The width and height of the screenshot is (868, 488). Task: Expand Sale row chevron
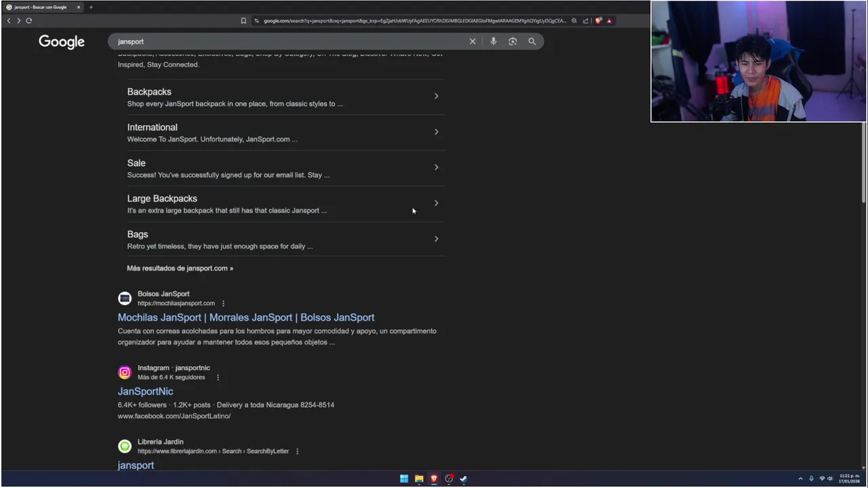(x=436, y=167)
